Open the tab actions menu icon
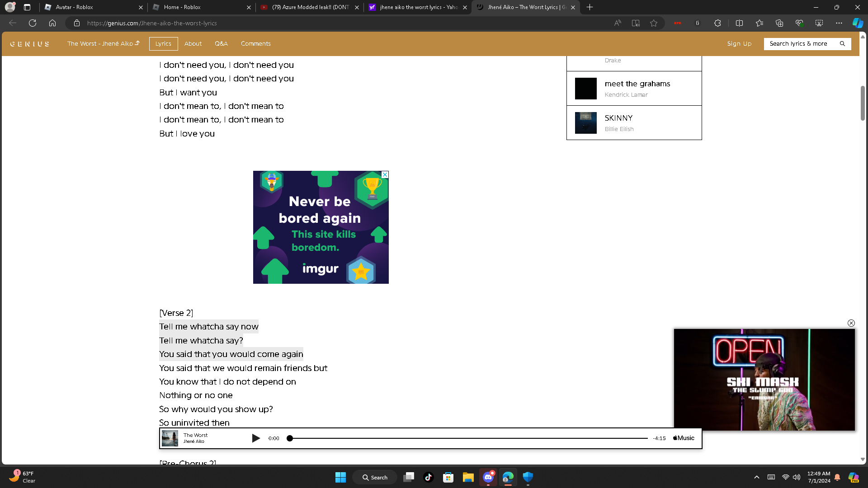The image size is (868, 488). pyautogui.click(x=27, y=7)
